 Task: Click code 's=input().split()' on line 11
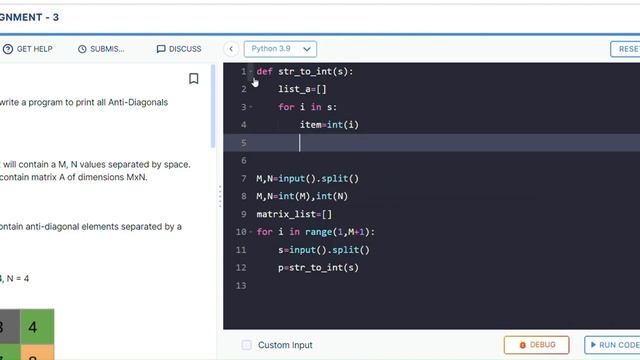coord(324,250)
